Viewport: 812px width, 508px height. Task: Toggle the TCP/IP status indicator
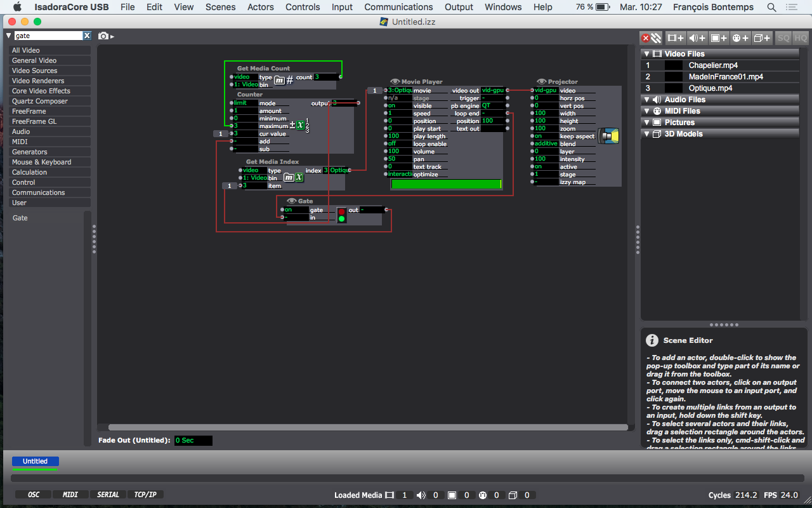point(145,495)
